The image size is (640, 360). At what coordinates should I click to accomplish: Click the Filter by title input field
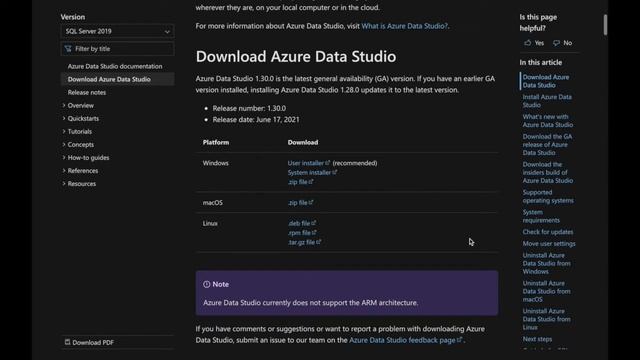point(117,49)
